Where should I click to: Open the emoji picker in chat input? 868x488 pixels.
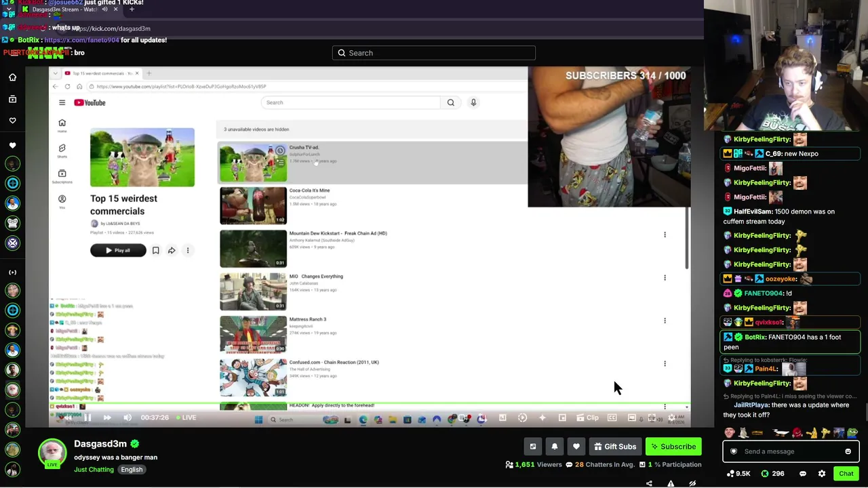point(848,451)
